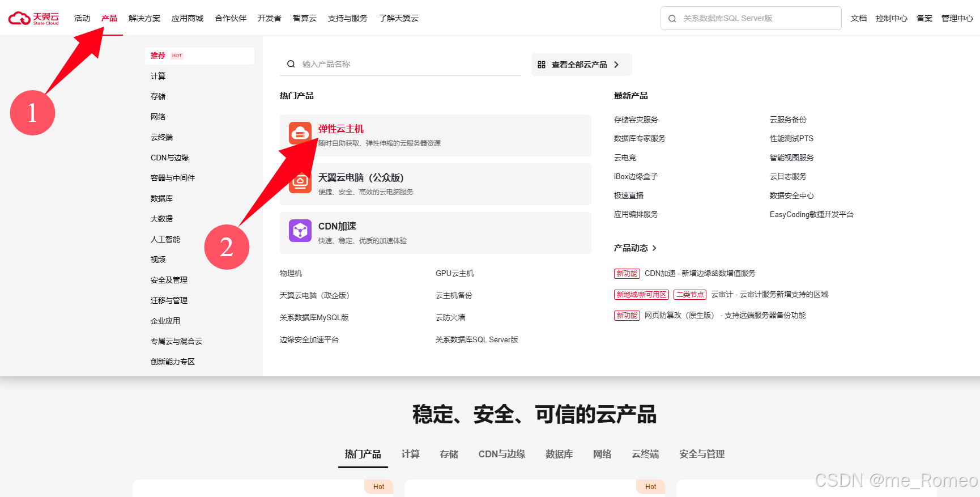Open the 活动 top menu

pyautogui.click(x=82, y=18)
